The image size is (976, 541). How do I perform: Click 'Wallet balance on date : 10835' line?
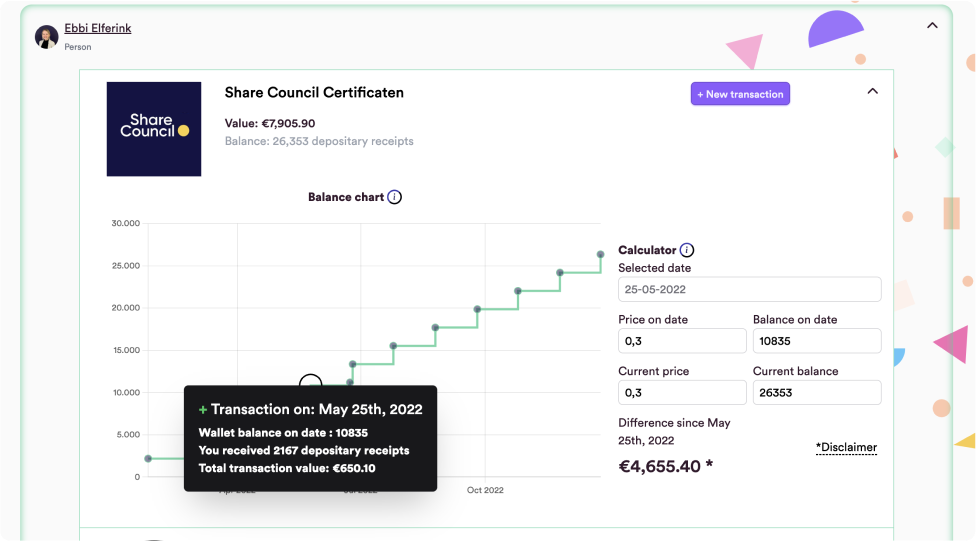click(x=283, y=433)
